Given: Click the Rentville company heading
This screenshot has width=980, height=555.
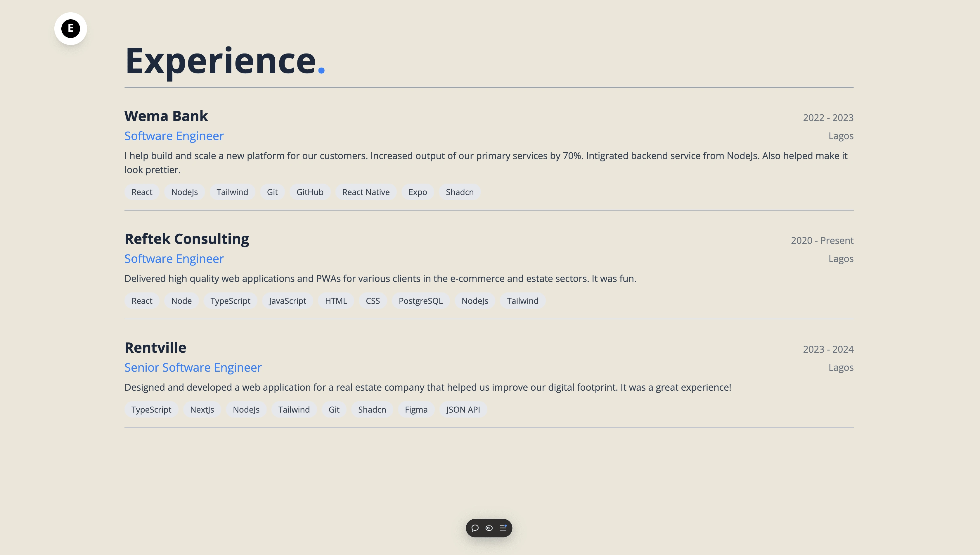Looking at the screenshot, I should tap(155, 348).
